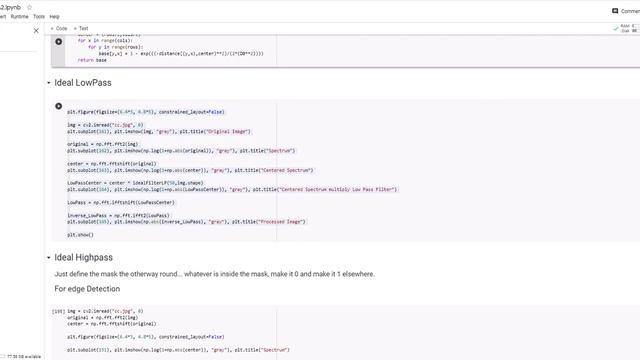Open the Tools menu
The width and height of the screenshot is (640, 360).
(x=39, y=17)
